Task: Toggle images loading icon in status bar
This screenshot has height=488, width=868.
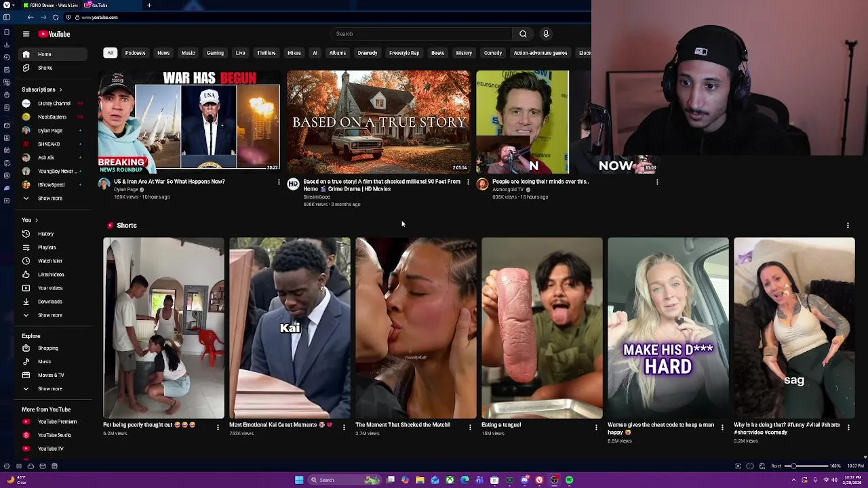Action: [x=762, y=466]
